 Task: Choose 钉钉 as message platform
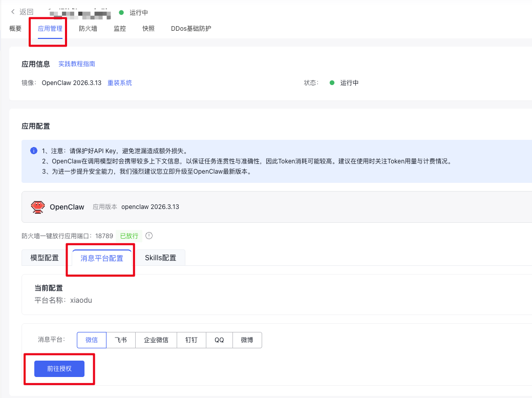tap(191, 340)
